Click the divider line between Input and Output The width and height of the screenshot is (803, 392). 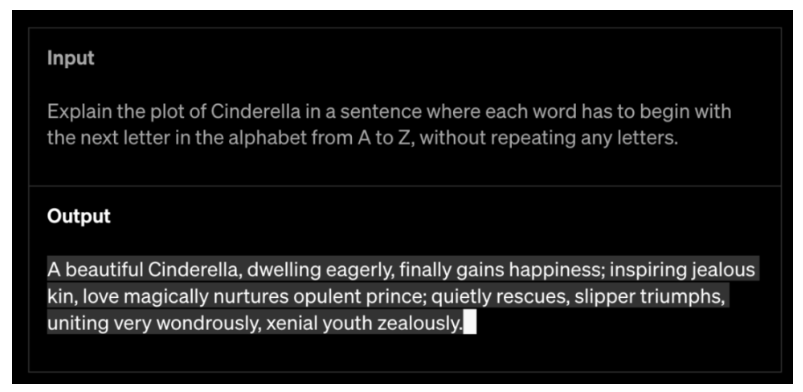coord(405,185)
